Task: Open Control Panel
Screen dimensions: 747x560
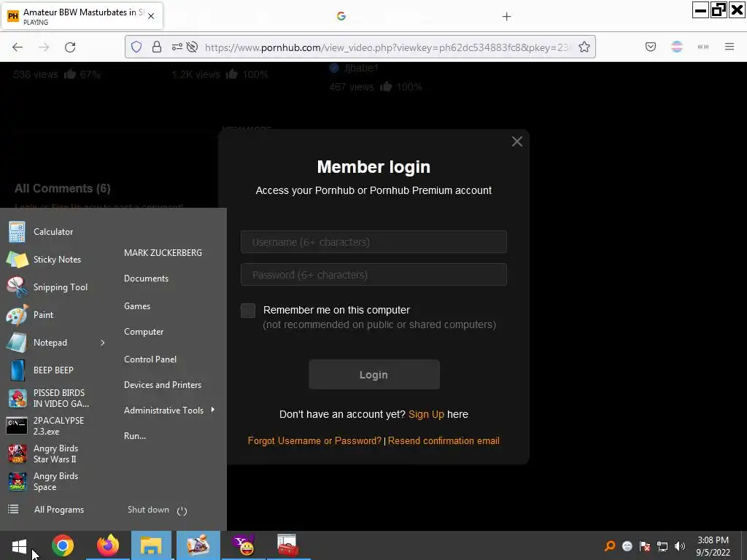Action: coord(150,359)
